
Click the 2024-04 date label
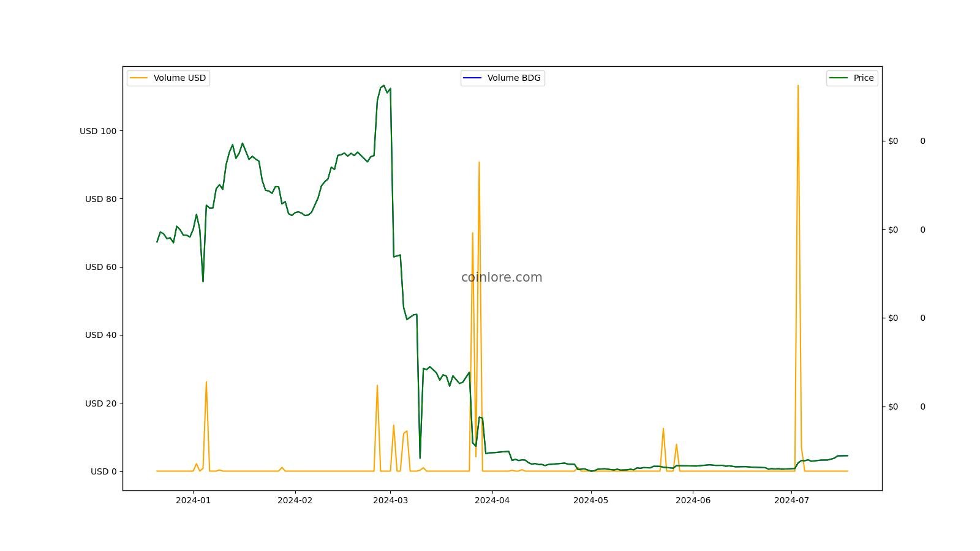pos(492,500)
